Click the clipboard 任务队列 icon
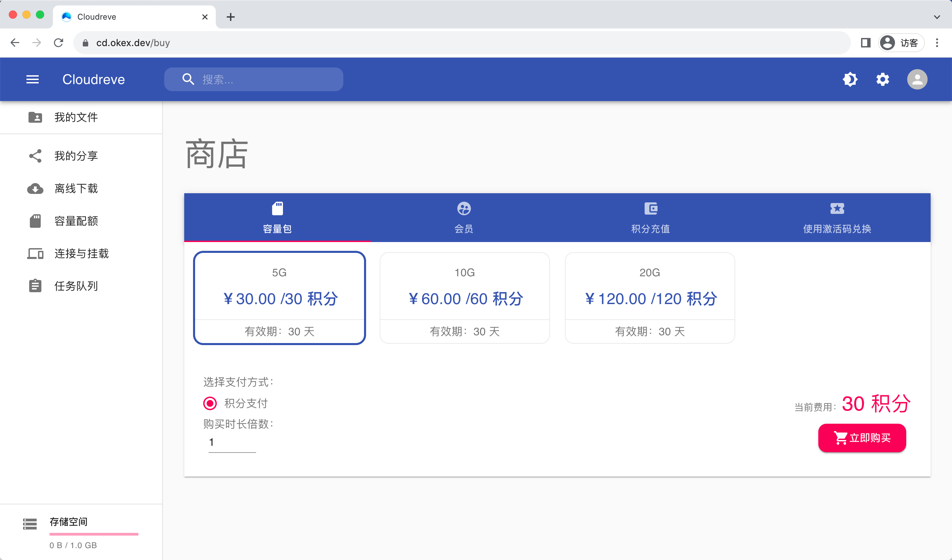The image size is (952, 560). [35, 286]
